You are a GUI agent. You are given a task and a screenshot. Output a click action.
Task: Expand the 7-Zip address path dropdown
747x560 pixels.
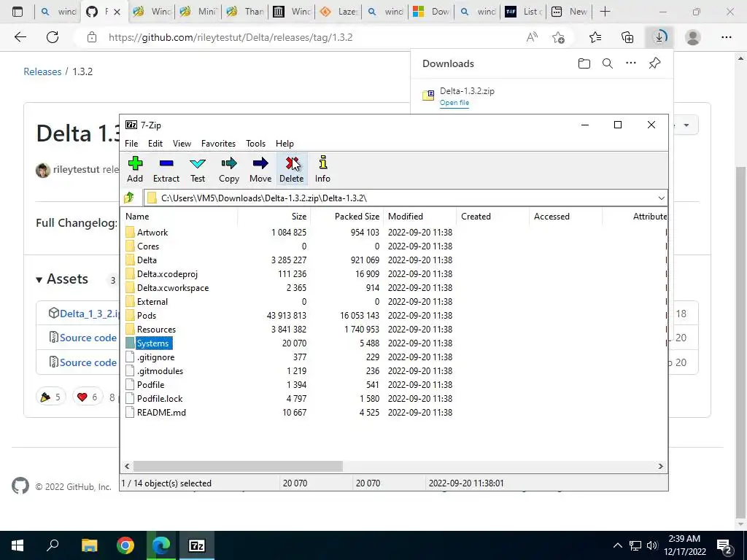point(661,198)
